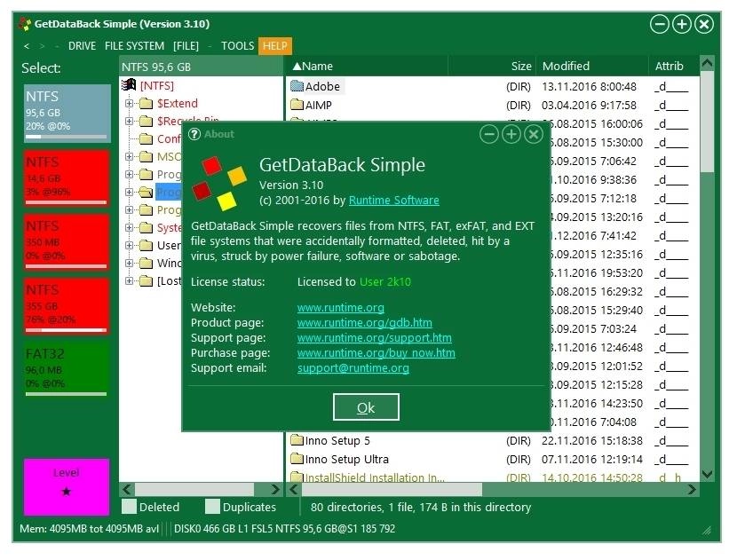Select the green FAT32 96,0 MB tile

[67, 370]
